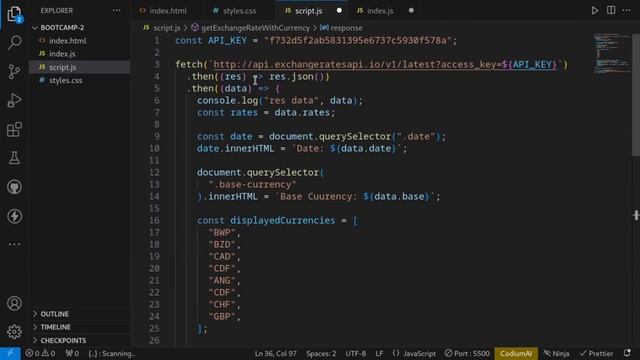Open the Manage settings gear
Viewport: 640px width, 360px height.
pos(14,331)
